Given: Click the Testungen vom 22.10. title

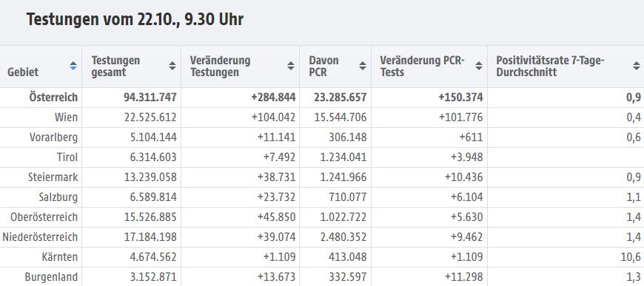Looking at the screenshot, I should (135, 19).
